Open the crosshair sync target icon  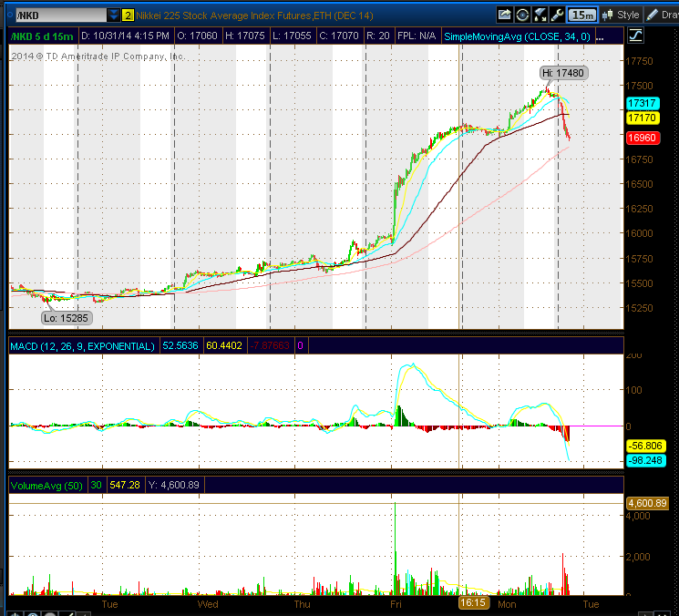coord(522,15)
